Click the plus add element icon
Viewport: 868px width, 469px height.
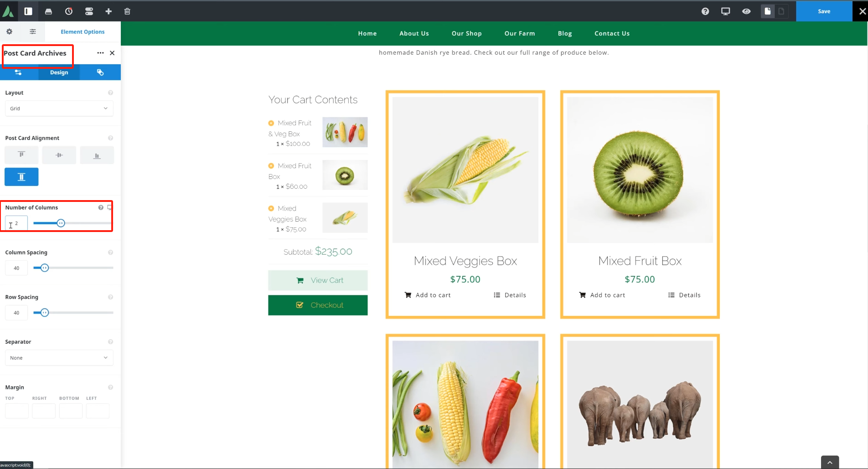tap(108, 11)
